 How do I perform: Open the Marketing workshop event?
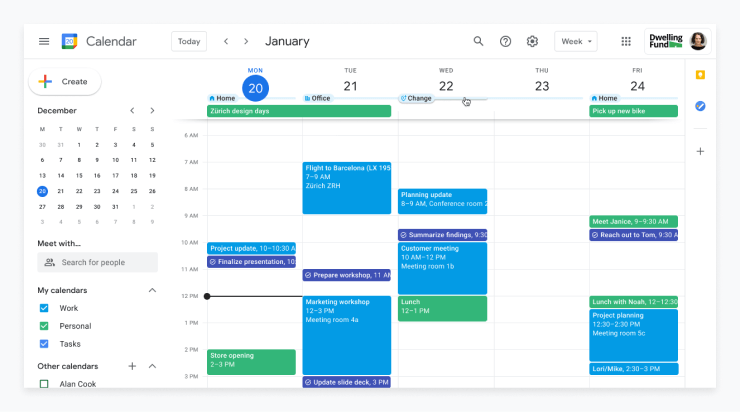[347, 336]
